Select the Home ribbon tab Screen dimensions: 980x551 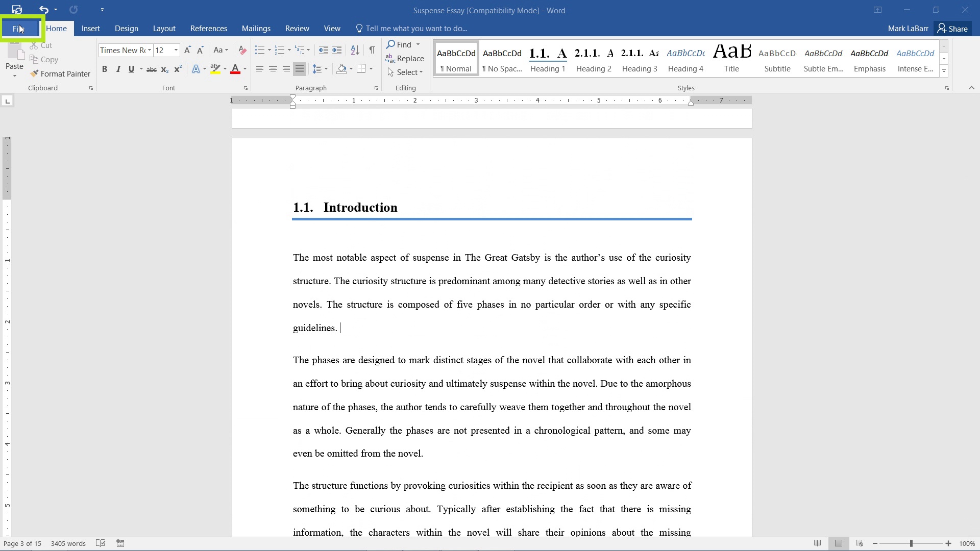[56, 28]
